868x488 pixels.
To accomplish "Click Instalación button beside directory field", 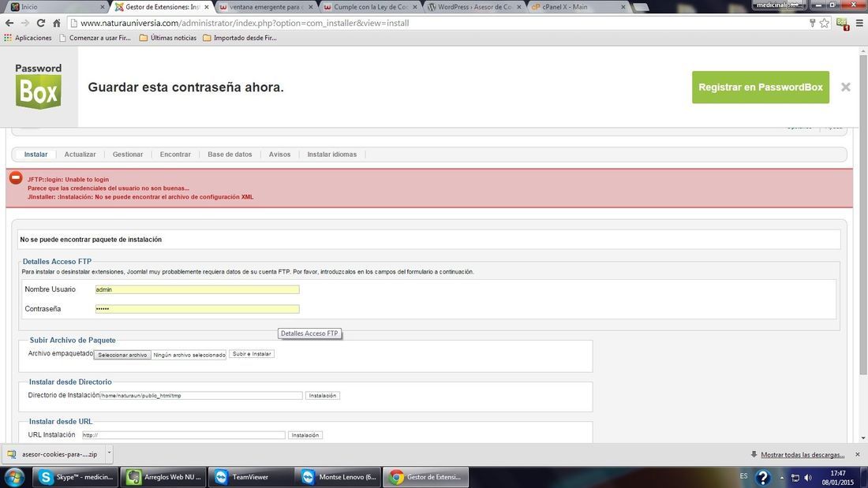I will 323,396.
